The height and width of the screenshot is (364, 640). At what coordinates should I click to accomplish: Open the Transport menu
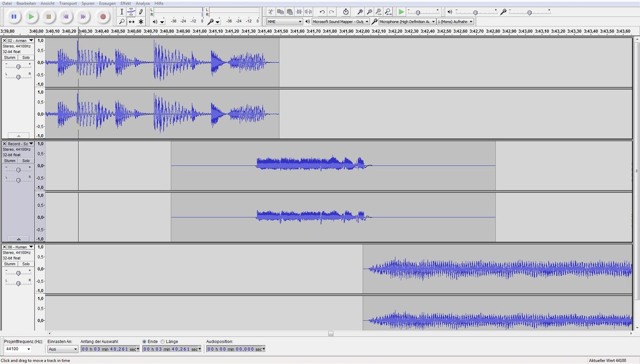68,3
